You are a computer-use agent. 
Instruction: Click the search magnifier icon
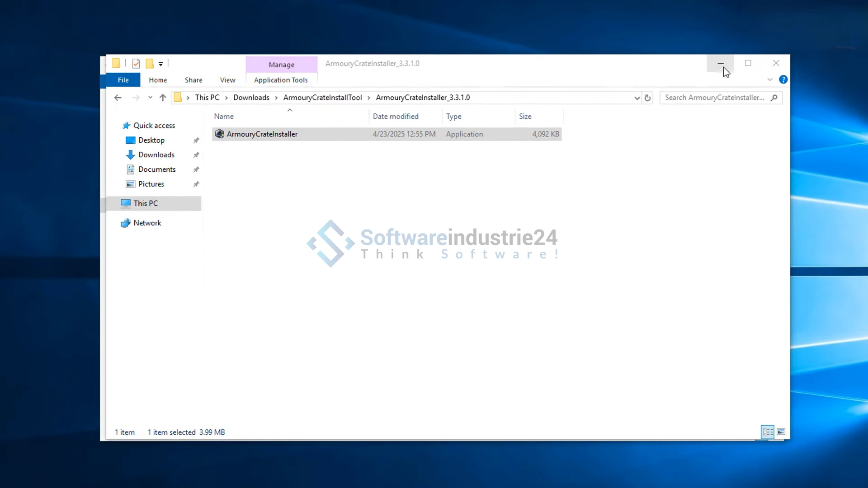point(774,98)
